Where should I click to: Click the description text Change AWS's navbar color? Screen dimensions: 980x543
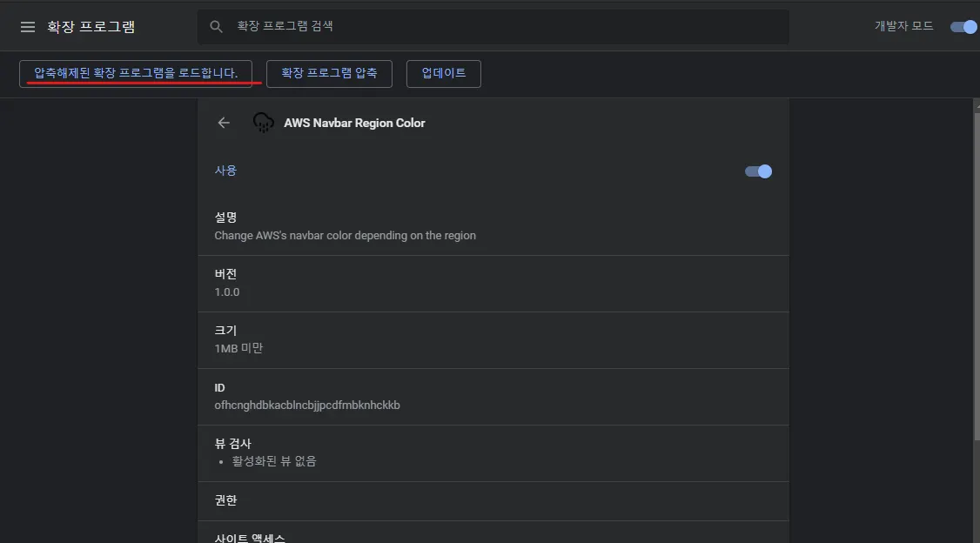345,236
